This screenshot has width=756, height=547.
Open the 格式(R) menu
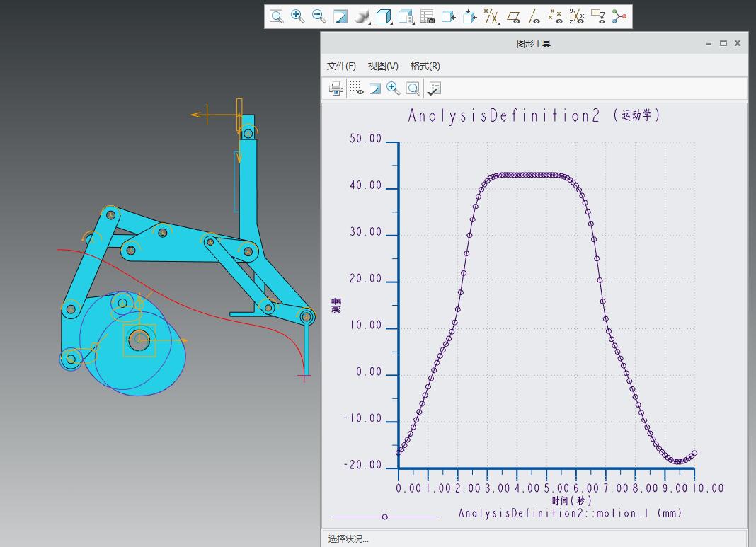point(425,66)
